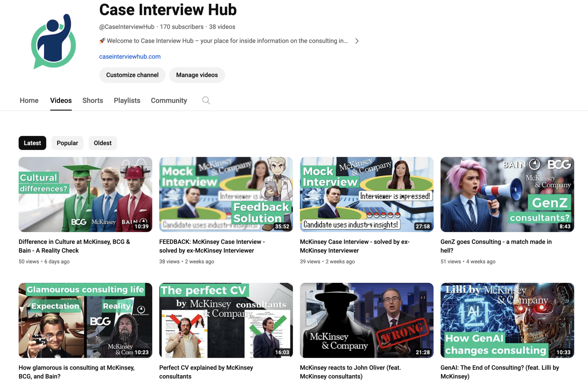This screenshot has width=588, height=382.
Task: Click title McKinsey reacts to John Oliver
Action: [x=350, y=372]
